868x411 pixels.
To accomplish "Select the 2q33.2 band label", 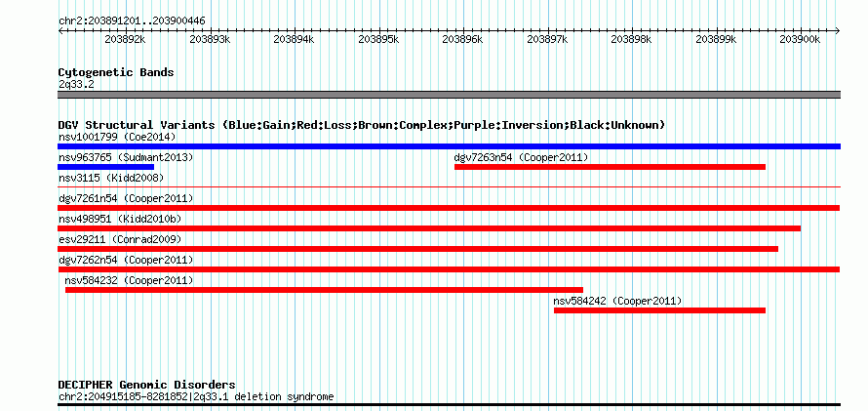I will pos(76,84).
